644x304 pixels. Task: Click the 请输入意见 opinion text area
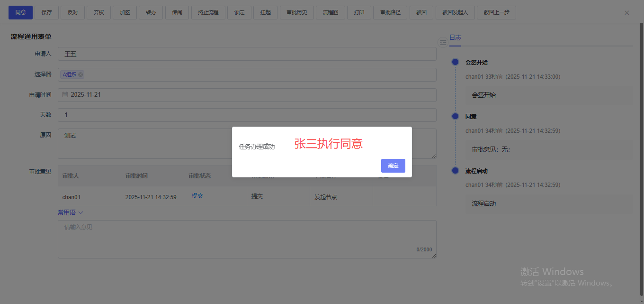click(246, 239)
